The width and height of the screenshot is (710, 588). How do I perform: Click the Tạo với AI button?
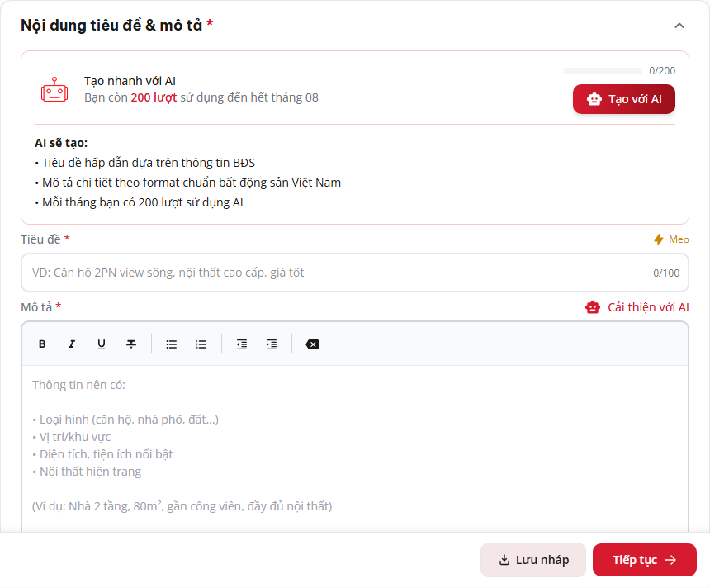coord(624,99)
